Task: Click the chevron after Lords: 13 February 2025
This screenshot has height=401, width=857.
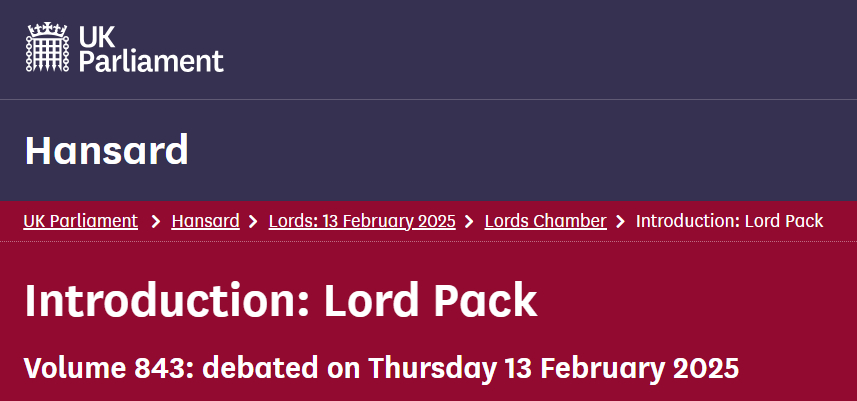Action: tap(470, 221)
